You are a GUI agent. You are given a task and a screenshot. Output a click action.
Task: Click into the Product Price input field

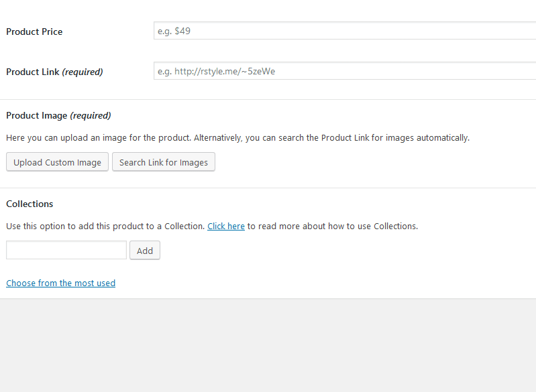pyautogui.click(x=343, y=31)
